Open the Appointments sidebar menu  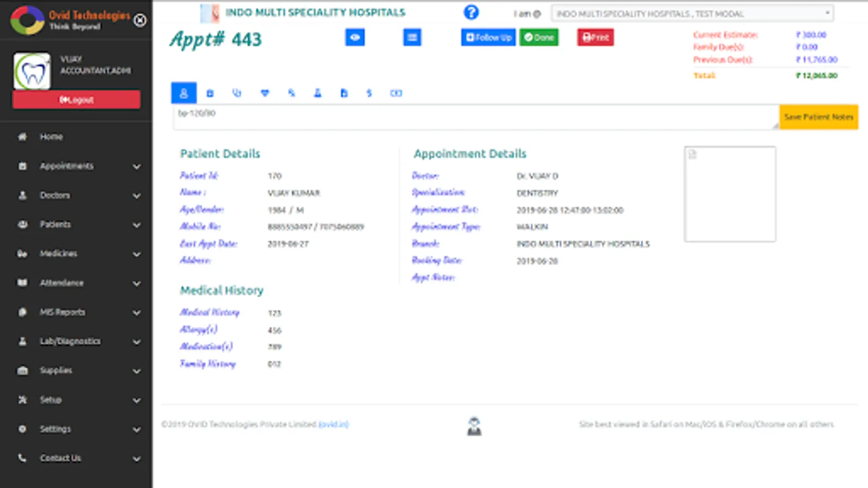tap(67, 166)
